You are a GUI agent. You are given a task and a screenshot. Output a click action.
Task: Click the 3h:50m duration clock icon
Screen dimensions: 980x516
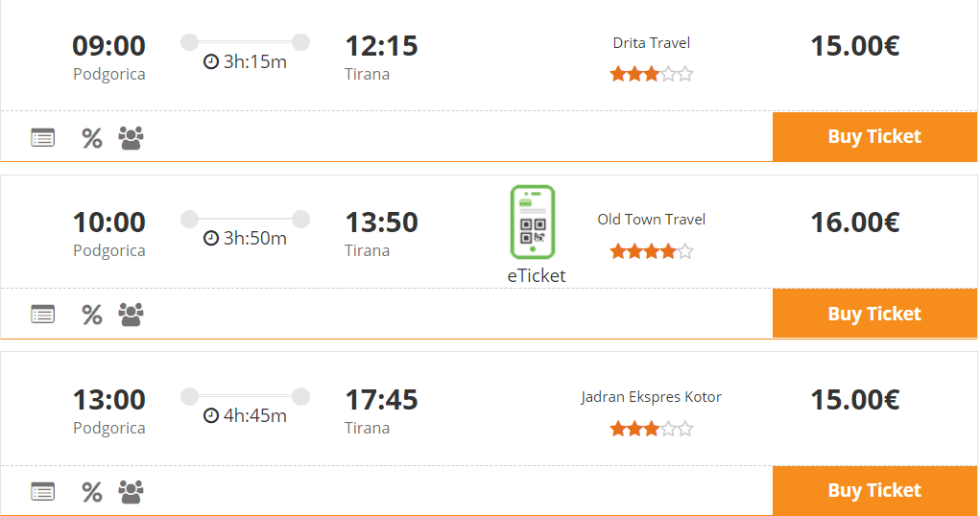[211, 239]
